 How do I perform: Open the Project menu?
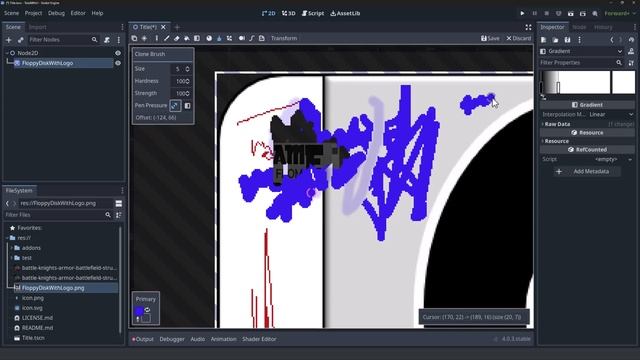(33, 13)
